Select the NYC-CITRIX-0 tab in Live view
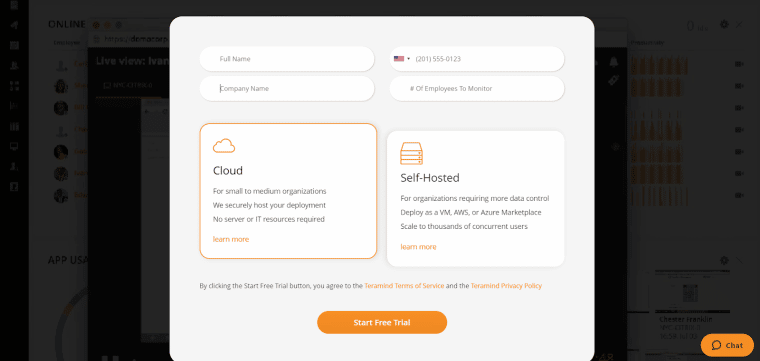Screen dimensions: 760x361 click(x=128, y=85)
